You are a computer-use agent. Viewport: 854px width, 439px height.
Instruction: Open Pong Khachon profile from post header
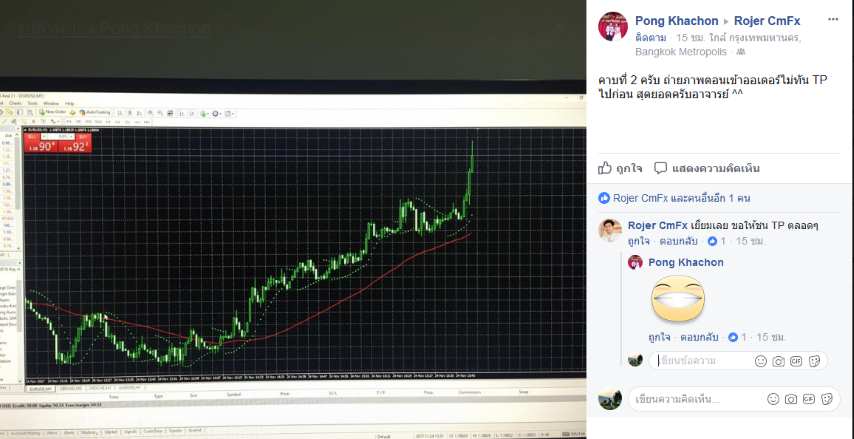click(676, 21)
